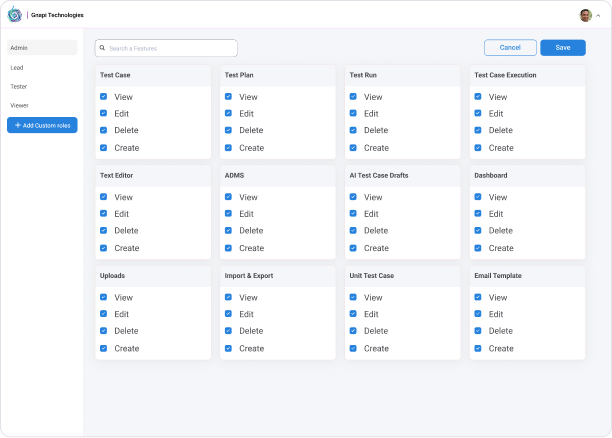Toggle Create checkbox in Test Plan
The width and height of the screenshot is (612, 438).
pyautogui.click(x=228, y=148)
